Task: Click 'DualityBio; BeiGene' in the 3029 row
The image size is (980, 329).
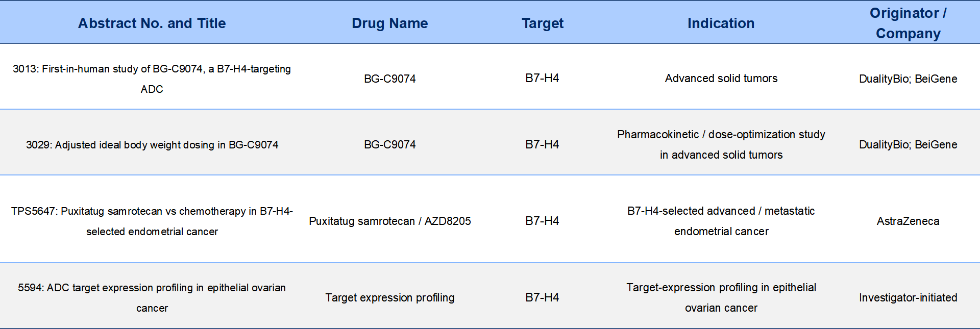Action: [908, 144]
